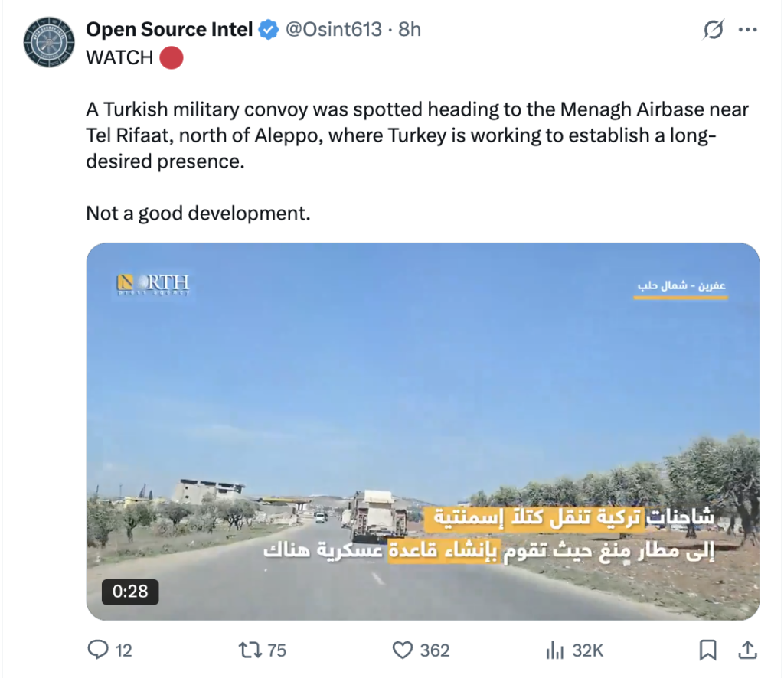
Task: Open the three-dot more options menu
Action: pos(747,30)
